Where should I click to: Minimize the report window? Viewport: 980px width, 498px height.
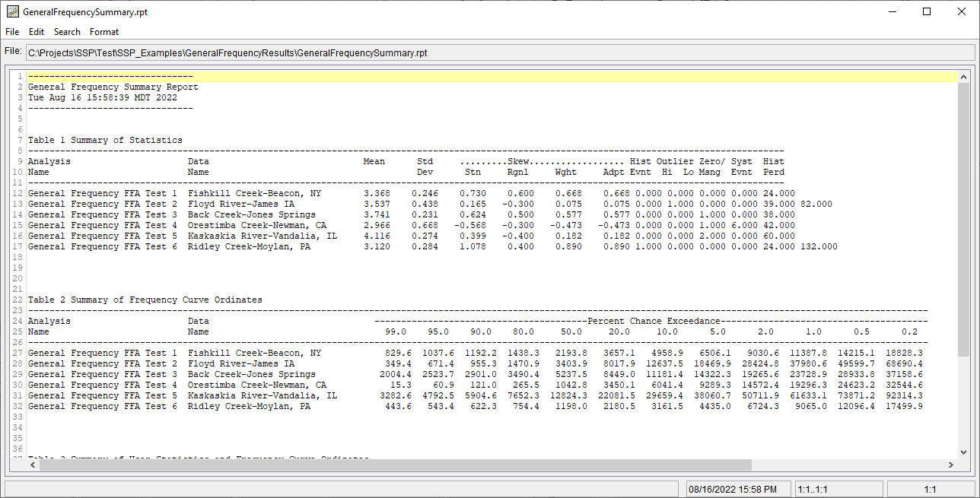(891, 11)
